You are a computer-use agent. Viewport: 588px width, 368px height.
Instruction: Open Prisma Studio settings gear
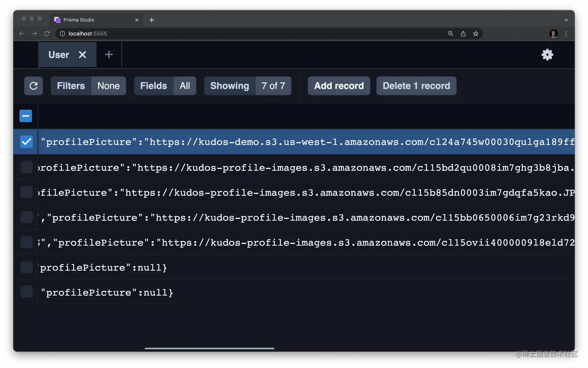[547, 55]
